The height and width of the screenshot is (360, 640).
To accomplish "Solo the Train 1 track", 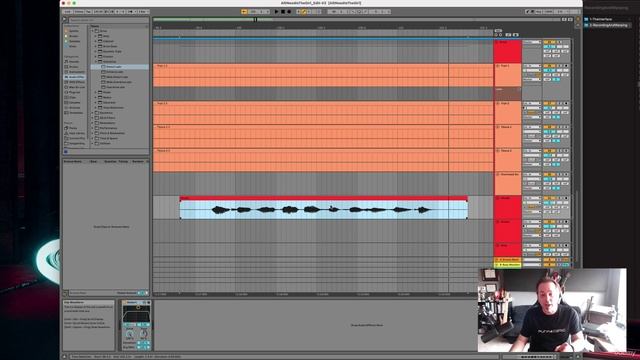I will (560, 66).
